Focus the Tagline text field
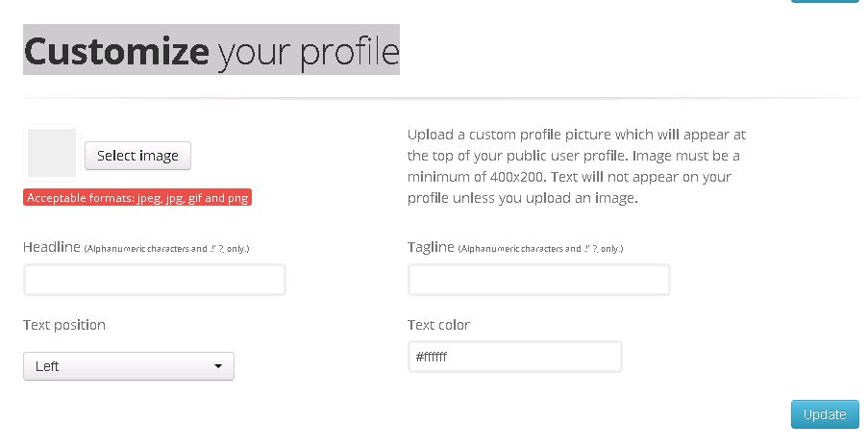 click(x=538, y=280)
